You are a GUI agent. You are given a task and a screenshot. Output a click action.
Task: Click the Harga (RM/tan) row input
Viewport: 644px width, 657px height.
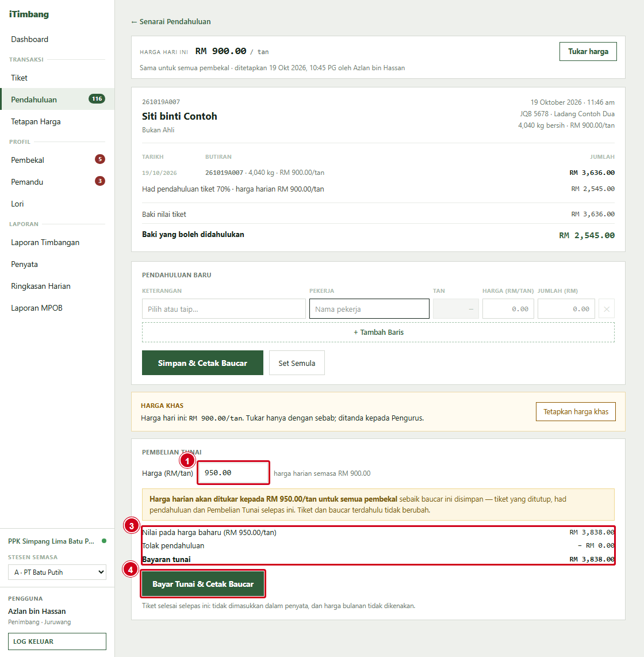[508, 309]
